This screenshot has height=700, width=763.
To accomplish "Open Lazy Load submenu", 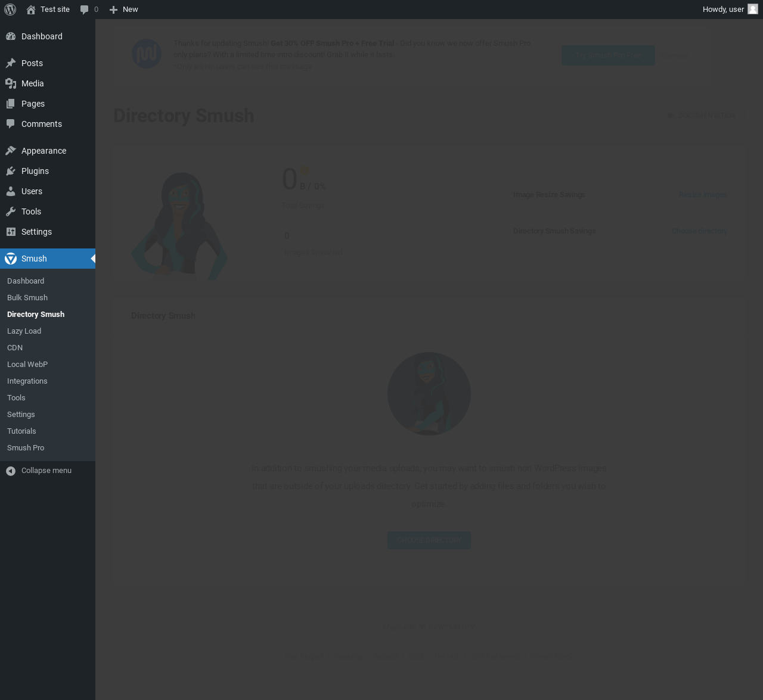I will pyautogui.click(x=48, y=331).
